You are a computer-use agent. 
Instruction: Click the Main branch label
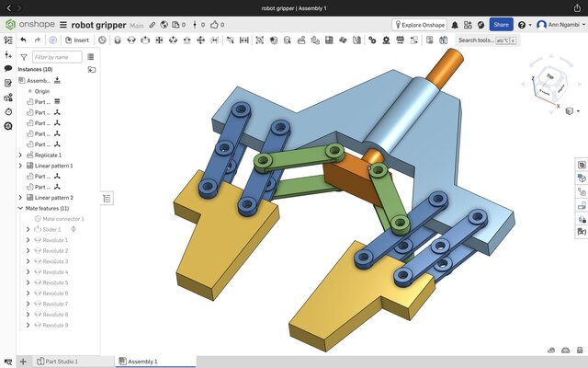137,26
